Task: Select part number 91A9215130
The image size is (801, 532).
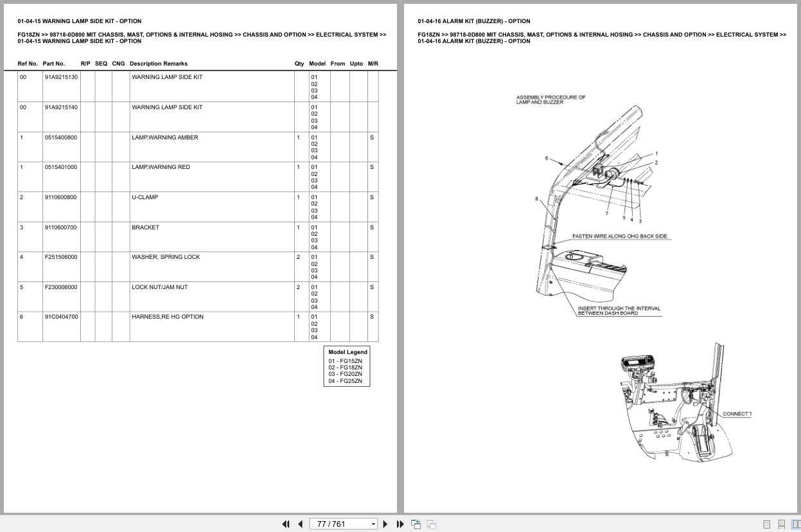Action: tap(61, 77)
